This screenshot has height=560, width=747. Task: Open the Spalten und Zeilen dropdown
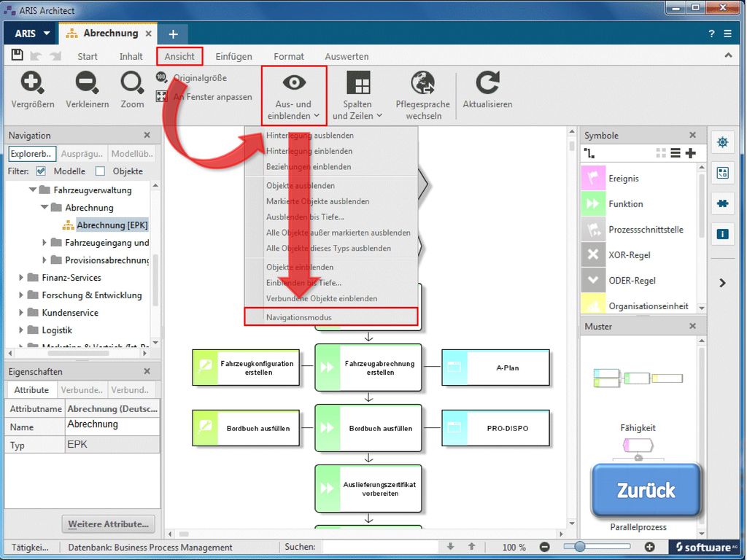tap(357, 96)
